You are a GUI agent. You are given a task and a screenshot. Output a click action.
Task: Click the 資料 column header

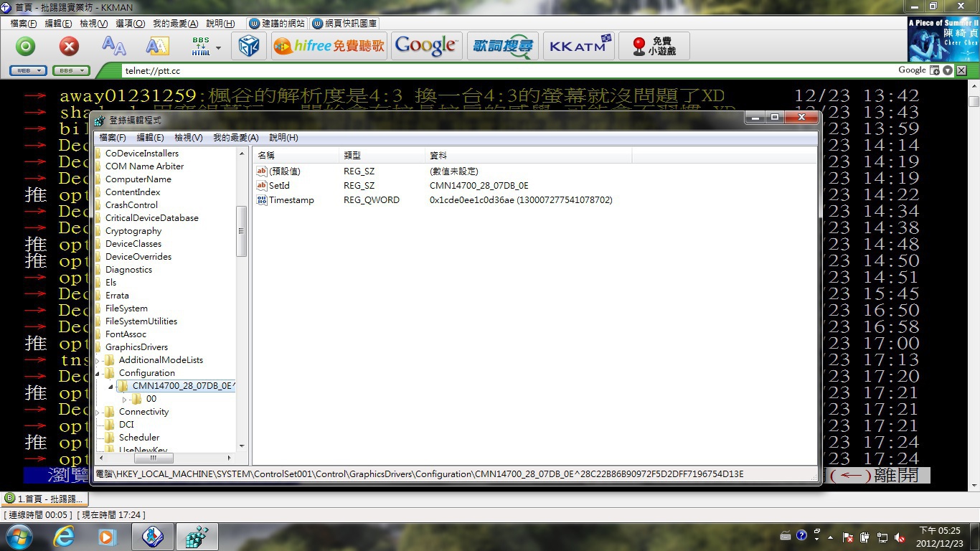528,155
